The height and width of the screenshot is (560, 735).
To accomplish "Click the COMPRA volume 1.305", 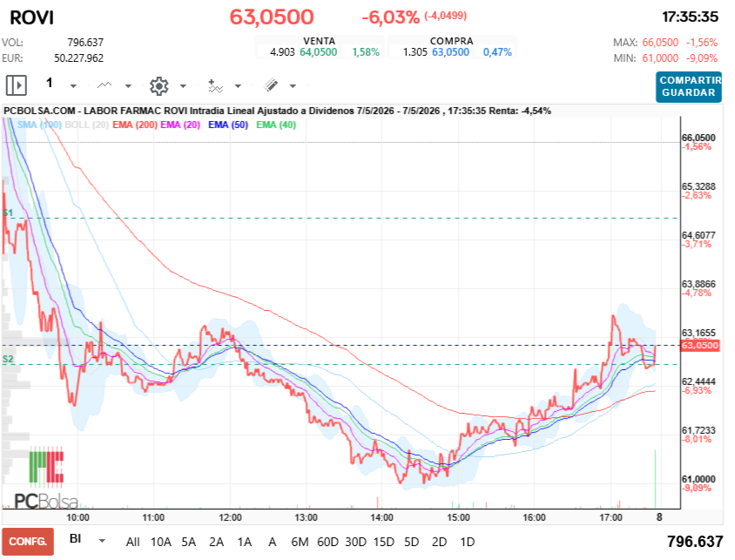I will [x=415, y=52].
